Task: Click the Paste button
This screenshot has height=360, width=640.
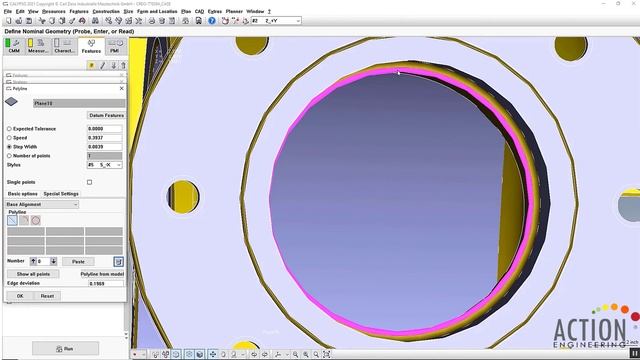Action: [x=78, y=262]
